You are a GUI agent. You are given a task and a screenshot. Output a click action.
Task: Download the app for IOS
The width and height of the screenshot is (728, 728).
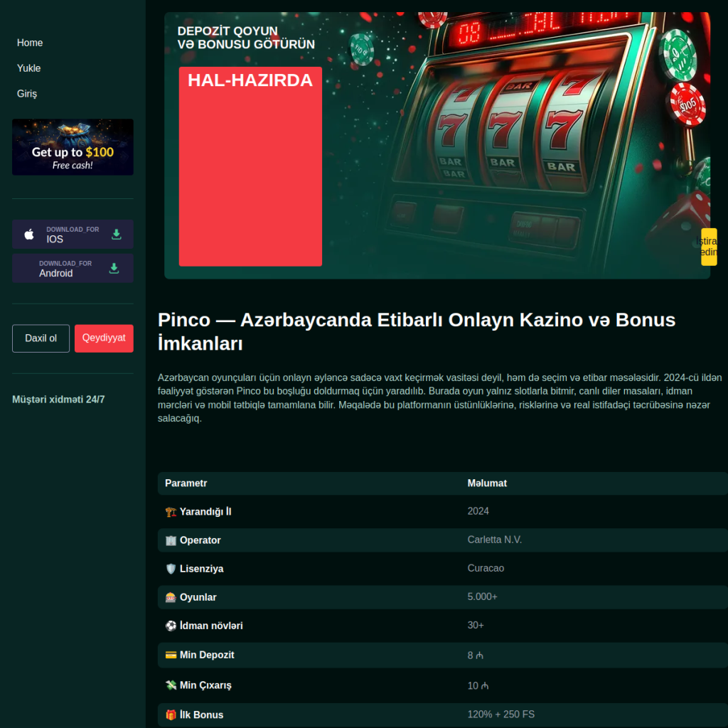73,235
